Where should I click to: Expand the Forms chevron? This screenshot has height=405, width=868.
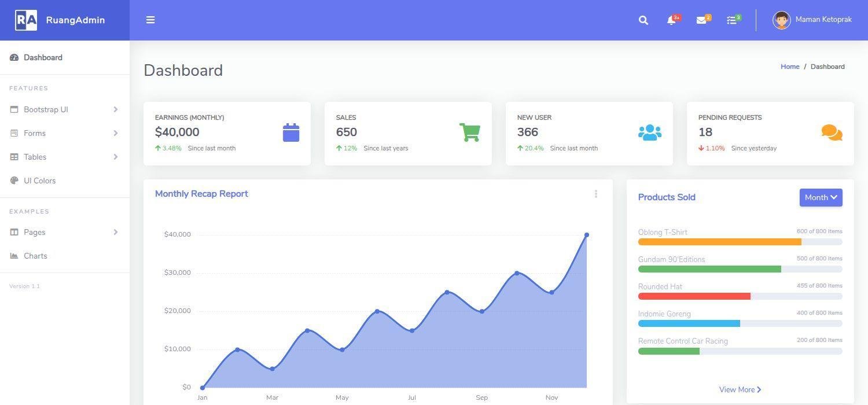click(x=116, y=133)
